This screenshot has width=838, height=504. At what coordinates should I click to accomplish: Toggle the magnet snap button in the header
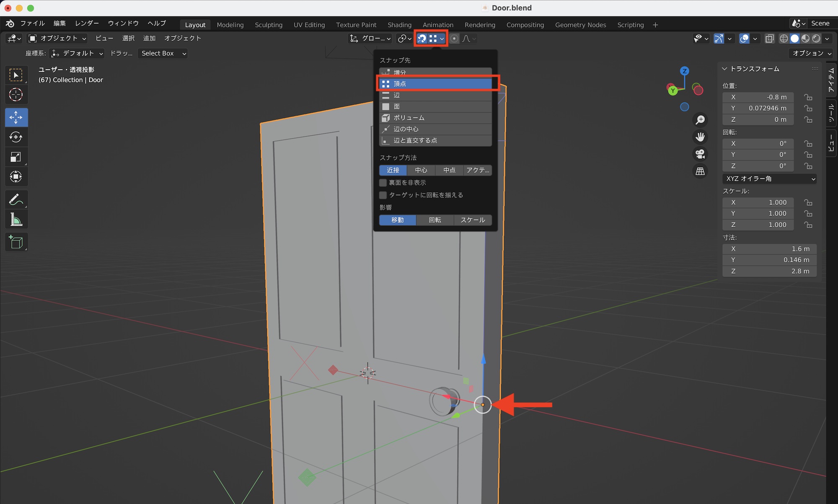point(422,39)
